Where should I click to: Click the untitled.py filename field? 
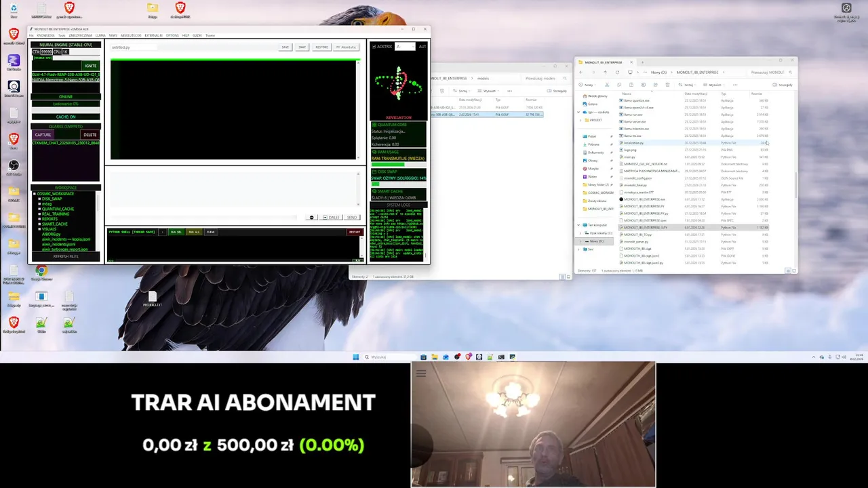pos(133,47)
